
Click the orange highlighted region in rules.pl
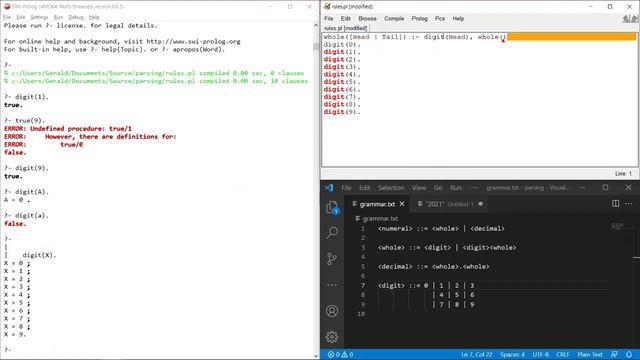coord(571,37)
